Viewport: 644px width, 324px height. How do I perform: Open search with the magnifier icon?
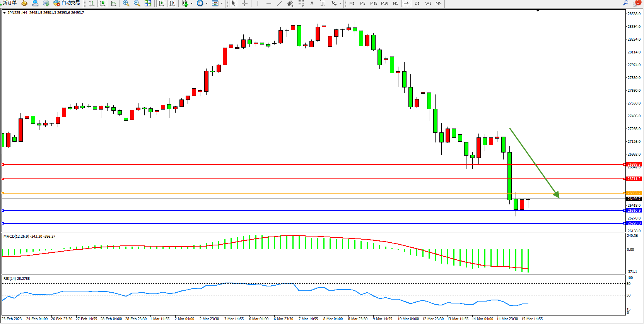click(625, 3)
